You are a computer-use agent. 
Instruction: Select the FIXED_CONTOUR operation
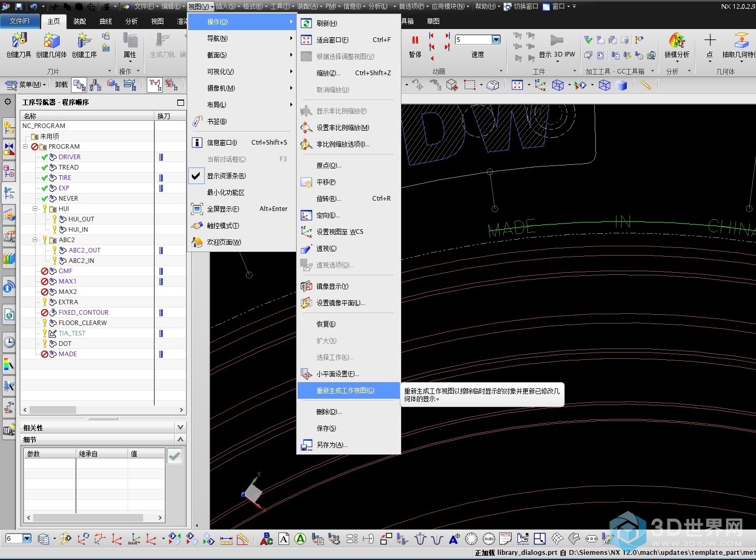(x=83, y=313)
